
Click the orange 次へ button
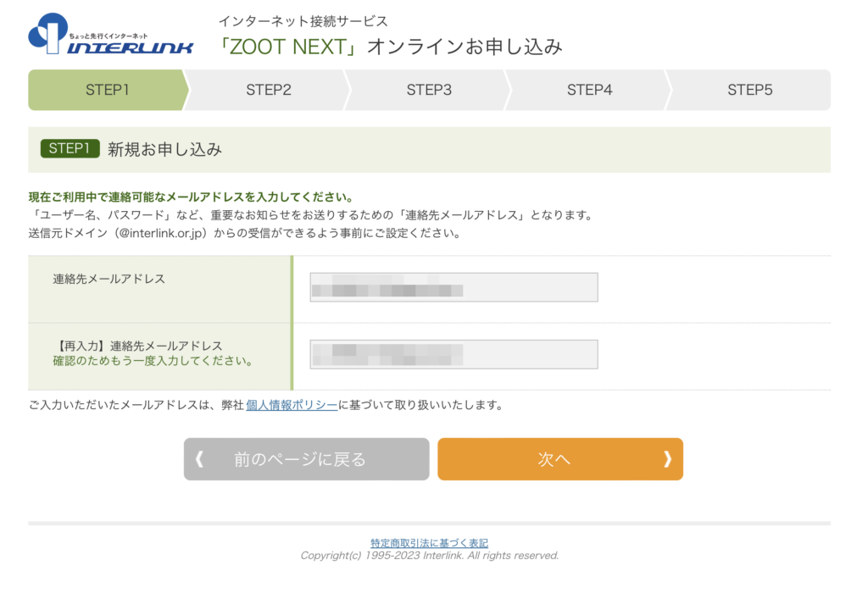tap(560, 459)
